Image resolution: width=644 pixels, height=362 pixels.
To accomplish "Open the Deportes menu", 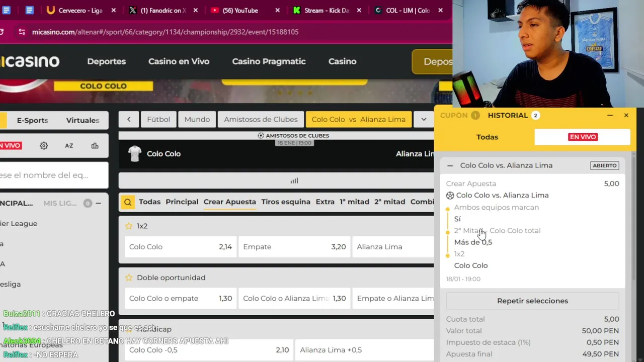I will coord(106,61).
